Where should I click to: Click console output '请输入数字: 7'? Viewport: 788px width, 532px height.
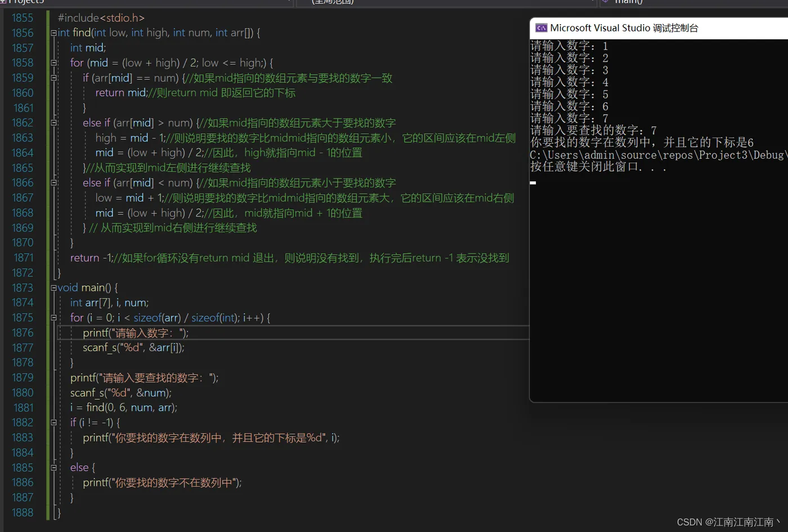pos(569,119)
